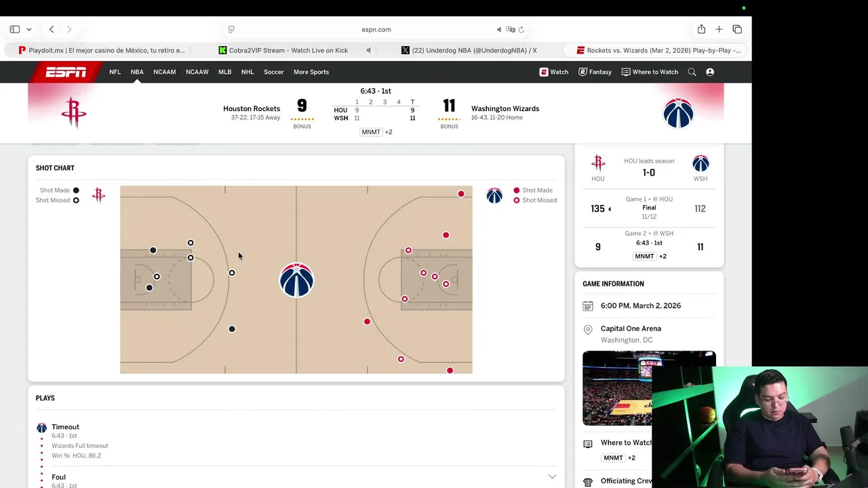This screenshot has width=868, height=488.
Task: Open Where to Watch in header
Action: click(650, 72)
